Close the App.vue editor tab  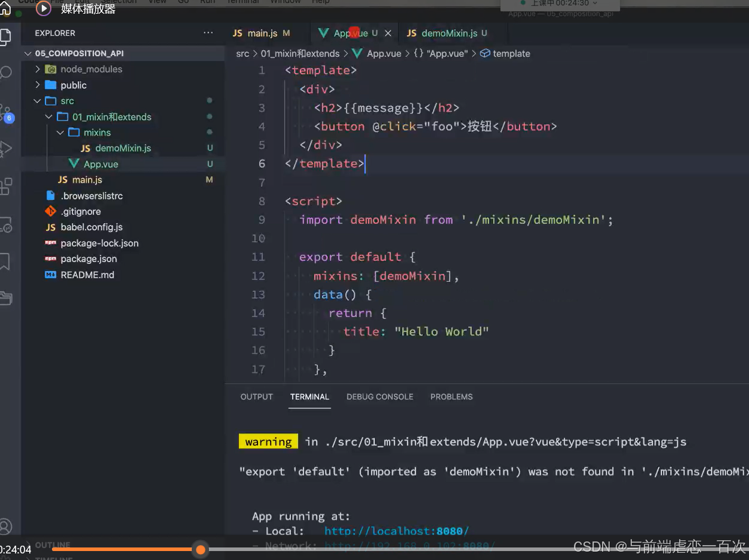[x=388, y=33]
